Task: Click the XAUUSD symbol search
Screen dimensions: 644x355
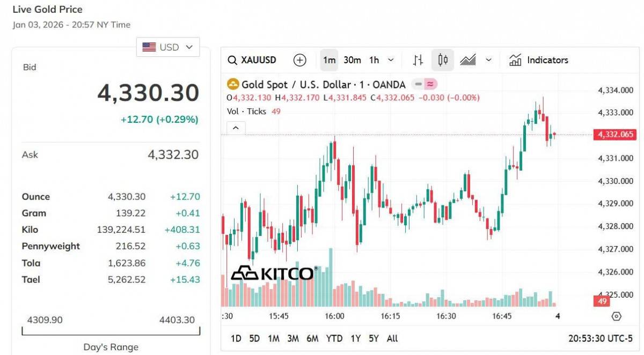Action: (x=252, y=60)
